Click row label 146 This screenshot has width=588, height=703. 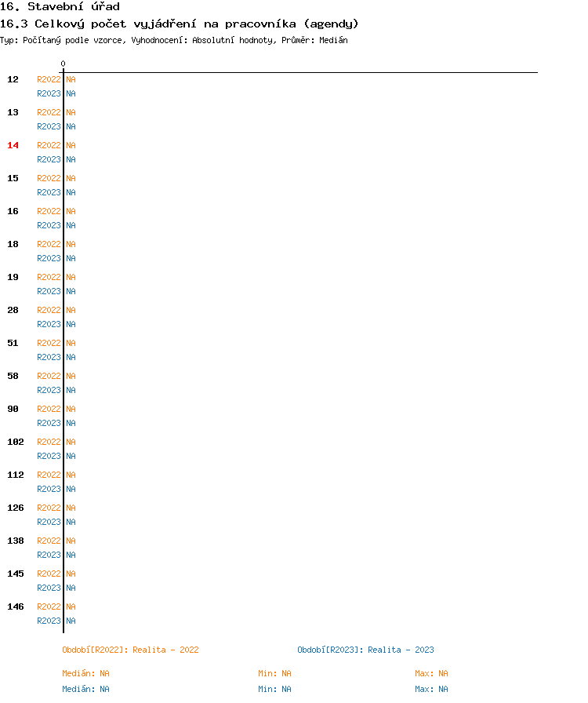tap(16, 606)
